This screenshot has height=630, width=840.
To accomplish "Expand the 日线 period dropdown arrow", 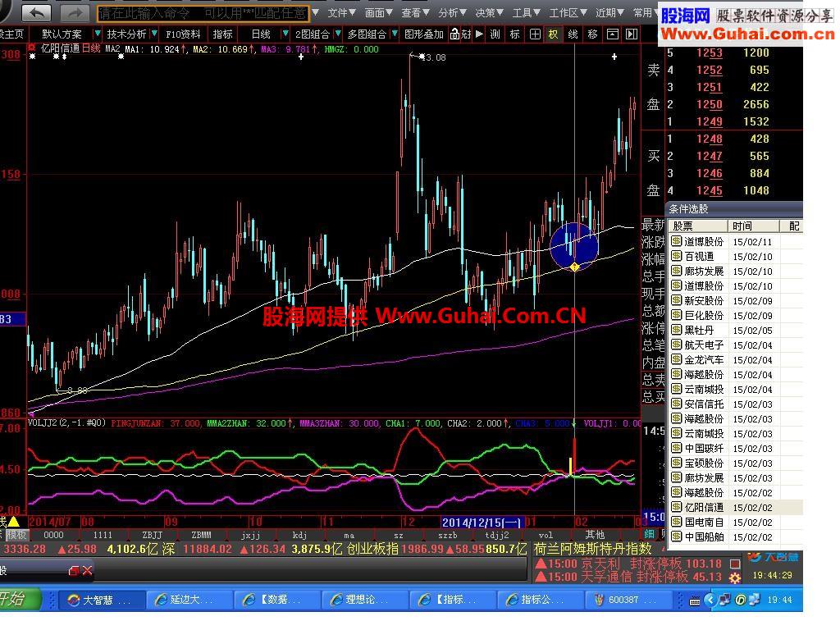I will pyautogui.click(x=285, y=34).
